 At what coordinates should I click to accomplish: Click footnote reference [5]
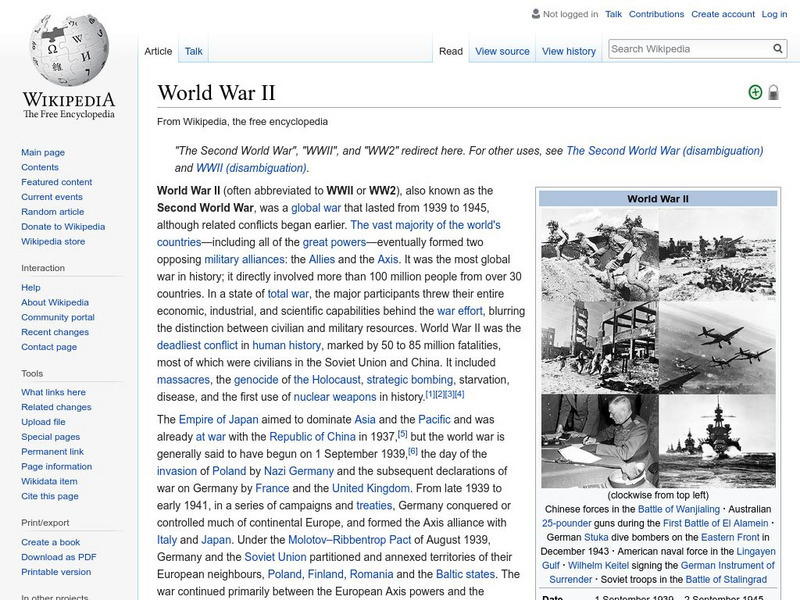coord(403,434)
